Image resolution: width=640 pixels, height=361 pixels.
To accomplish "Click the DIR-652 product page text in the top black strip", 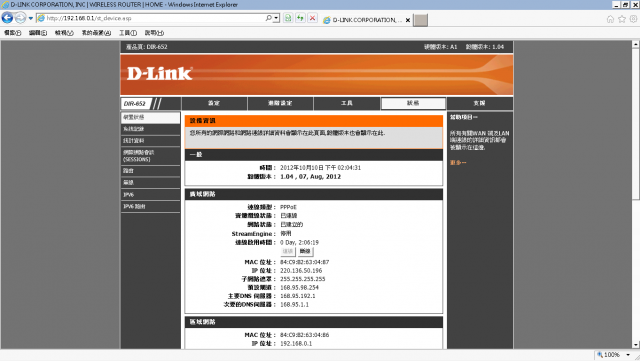I will point(147,47).
